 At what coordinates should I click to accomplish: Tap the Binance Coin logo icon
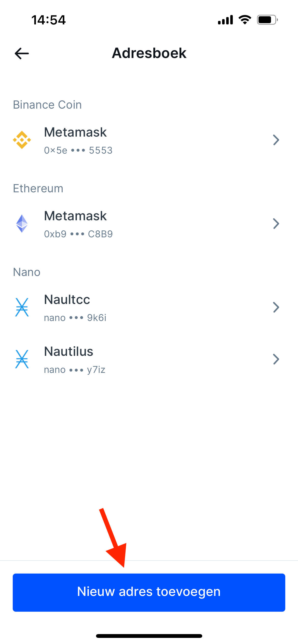(x=22, y=140)
